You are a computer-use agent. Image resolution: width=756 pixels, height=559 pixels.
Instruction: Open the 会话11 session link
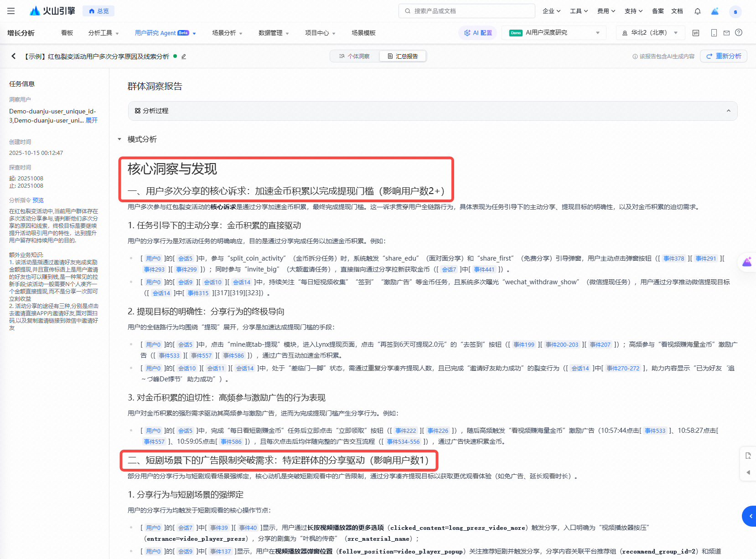pyautogui.click(x=216, y=368)
